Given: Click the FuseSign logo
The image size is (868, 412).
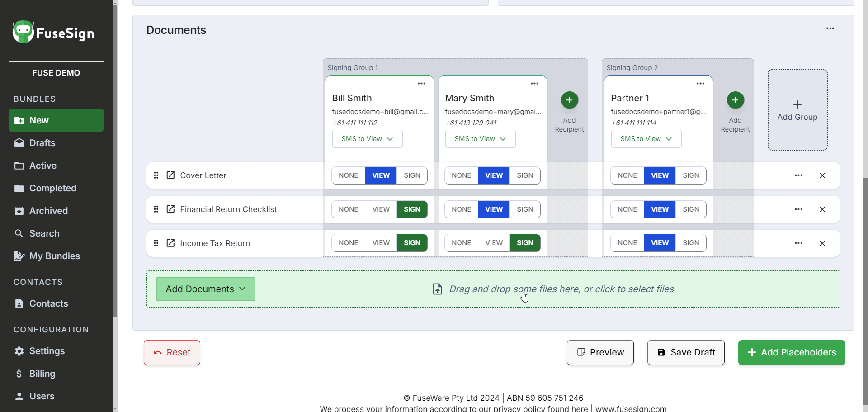Looking at the screenshot, I should click(x=53, y=33).
